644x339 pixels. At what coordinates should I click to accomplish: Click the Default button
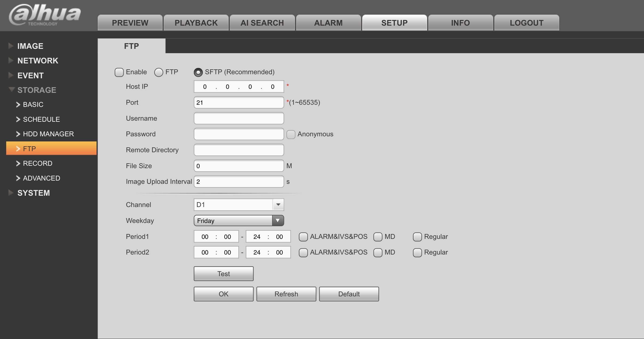(349, 294)
